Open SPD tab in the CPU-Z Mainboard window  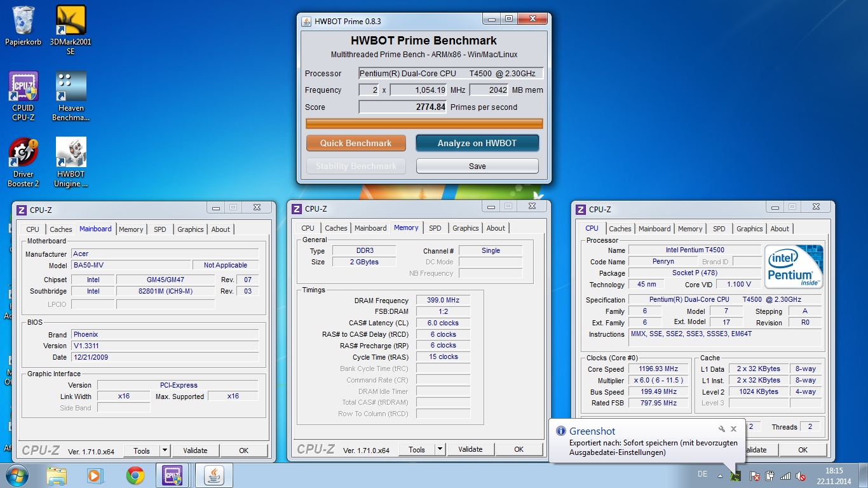(160, 229)
